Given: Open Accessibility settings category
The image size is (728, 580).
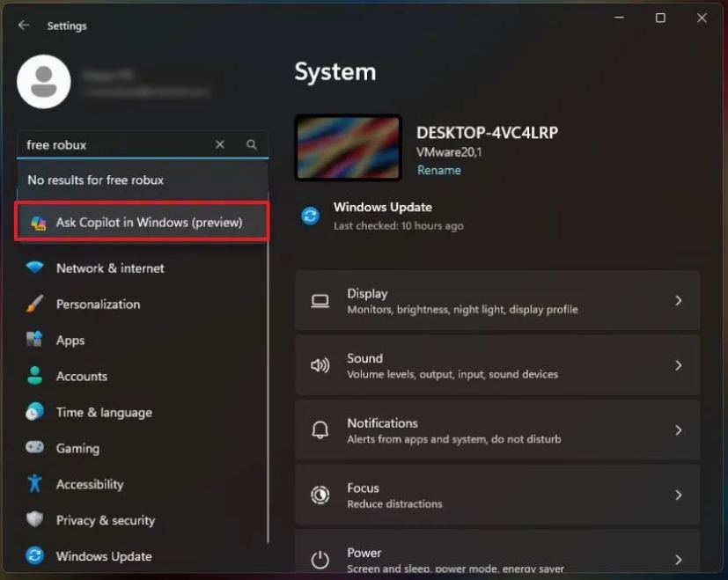Looking at the screenshot, I should [x=142, y=484].
